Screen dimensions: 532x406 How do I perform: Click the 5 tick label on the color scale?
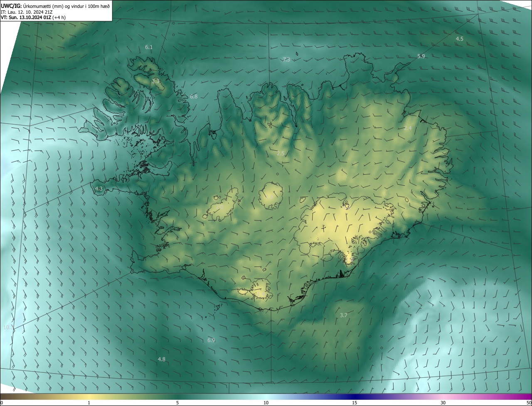[x=177, y=403]
